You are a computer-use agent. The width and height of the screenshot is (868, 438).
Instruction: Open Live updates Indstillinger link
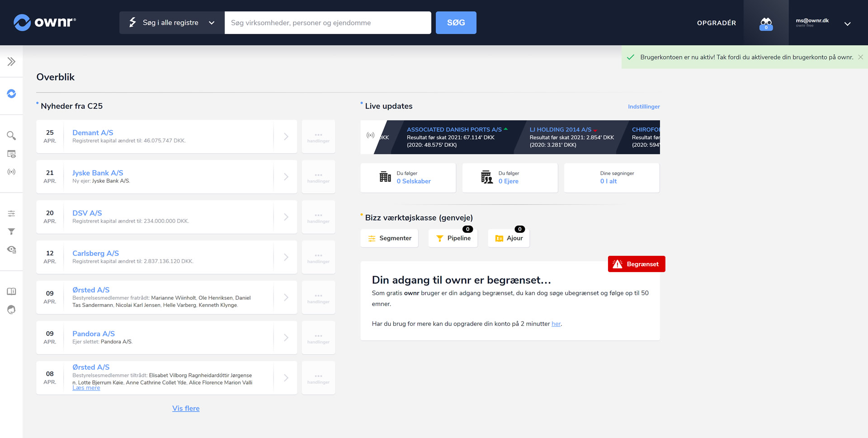coord(644,107)
